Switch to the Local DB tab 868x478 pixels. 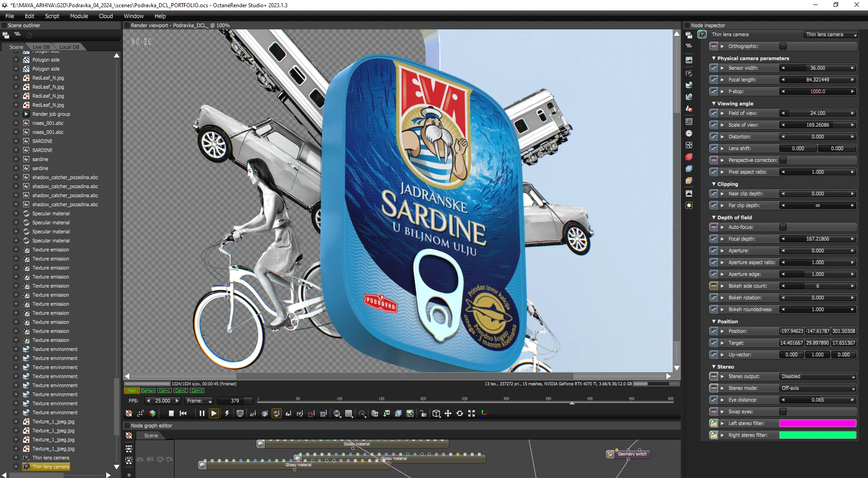tap(69, 47)
